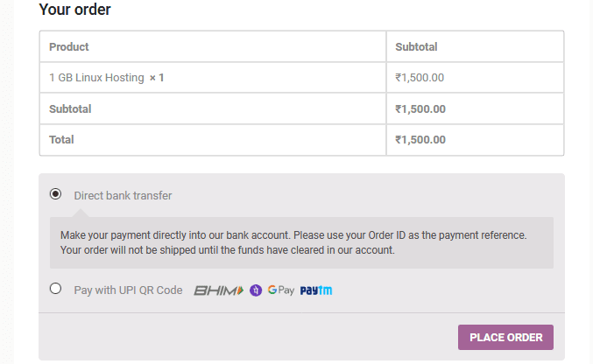Click the Pay with UPI QR Code label

coord(128,290)
